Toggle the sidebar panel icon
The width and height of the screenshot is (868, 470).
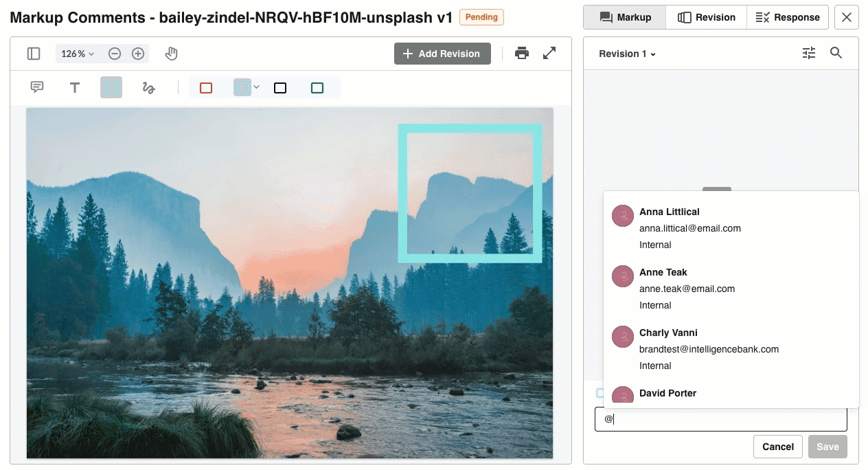pyautogui.click(x=34, y=54)
